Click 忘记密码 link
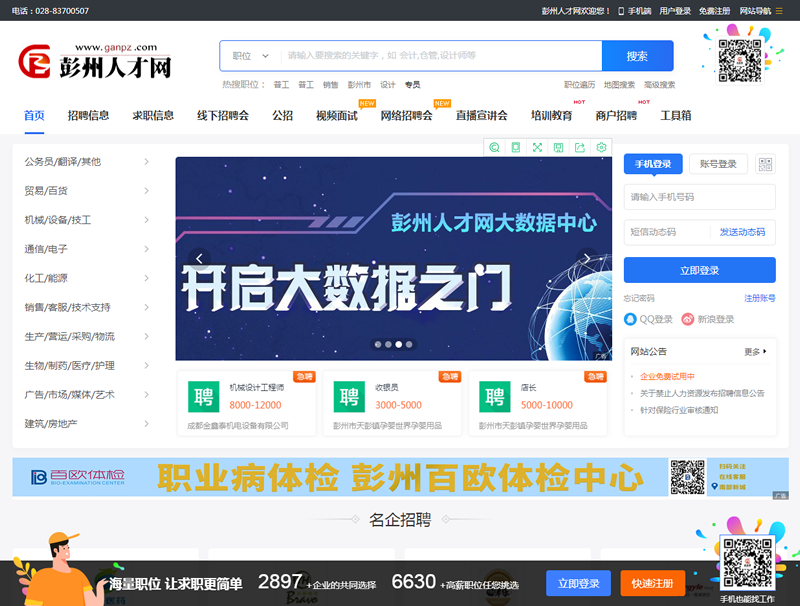 pos(639,298)
